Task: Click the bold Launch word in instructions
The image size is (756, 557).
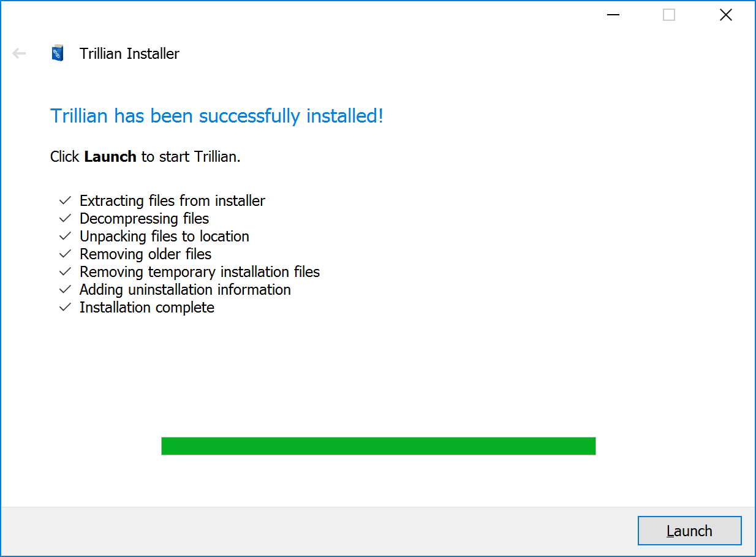Action: tap(110, 157)
